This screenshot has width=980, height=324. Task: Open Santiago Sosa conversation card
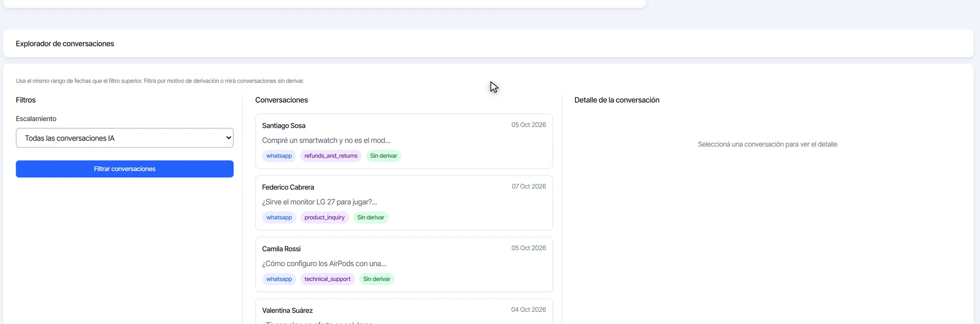click(404, 141)
